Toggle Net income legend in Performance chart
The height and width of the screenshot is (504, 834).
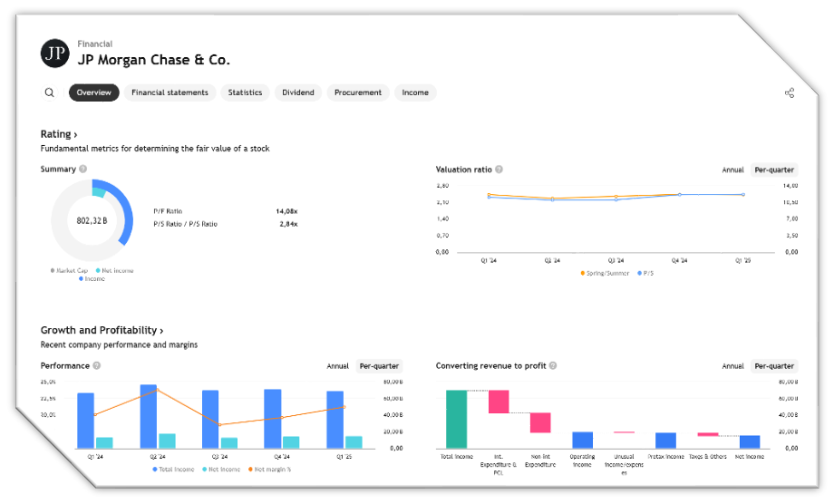[x=221, y=470]
